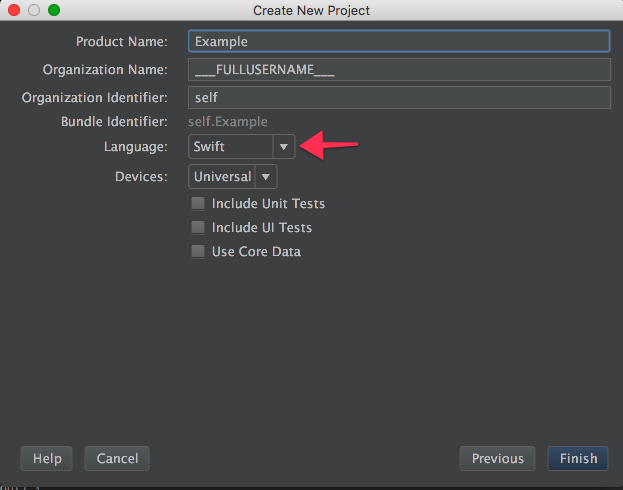
Task: Click the Include Unit Tests label text
Action: [268, 204]
